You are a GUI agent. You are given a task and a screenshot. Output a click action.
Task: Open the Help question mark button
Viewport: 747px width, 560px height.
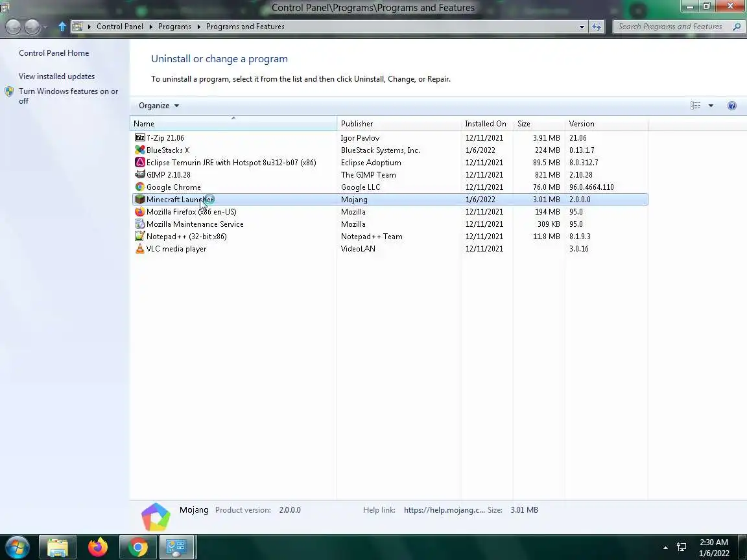tap(731, 106)
